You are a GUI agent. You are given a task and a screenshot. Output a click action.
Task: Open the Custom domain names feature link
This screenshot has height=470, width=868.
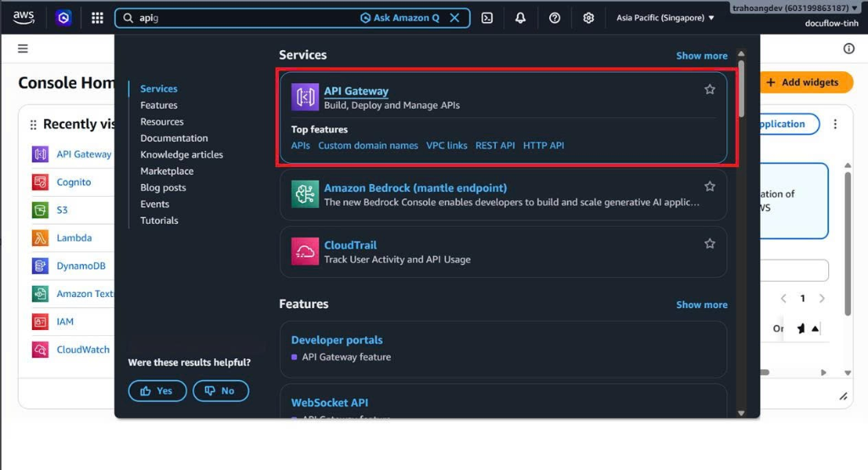pos(368,145)
